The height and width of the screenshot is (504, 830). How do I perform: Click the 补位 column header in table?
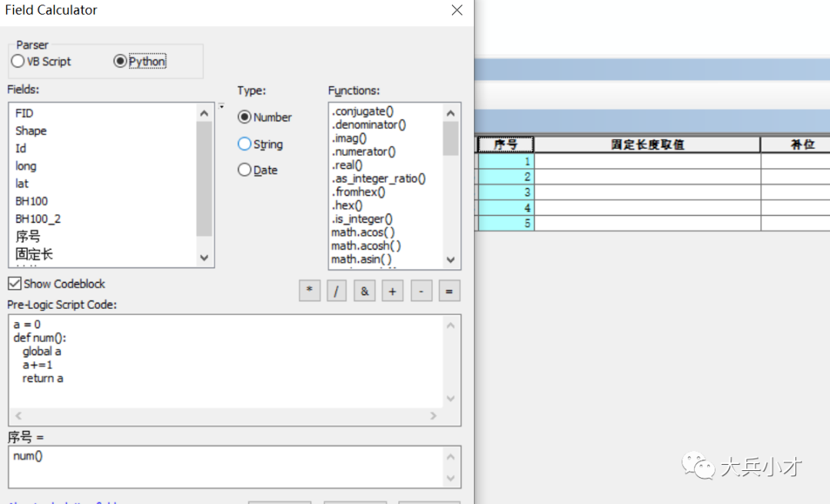[x=795, y=144]
